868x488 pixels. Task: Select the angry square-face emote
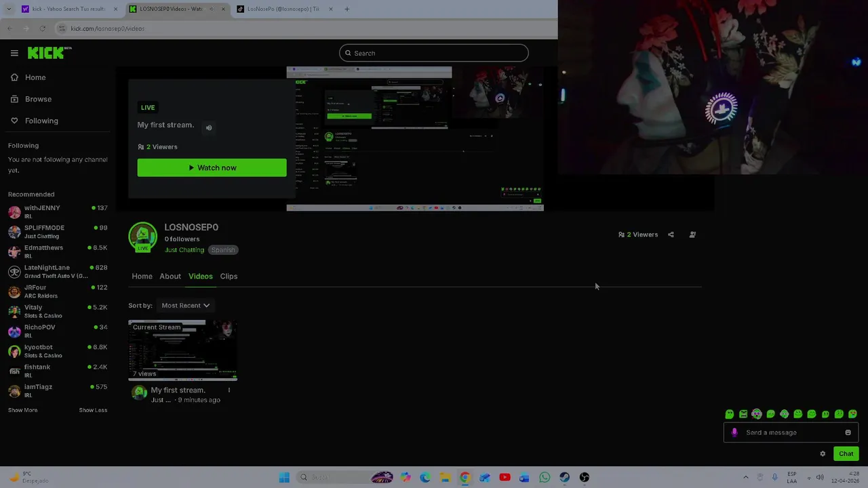743,414
